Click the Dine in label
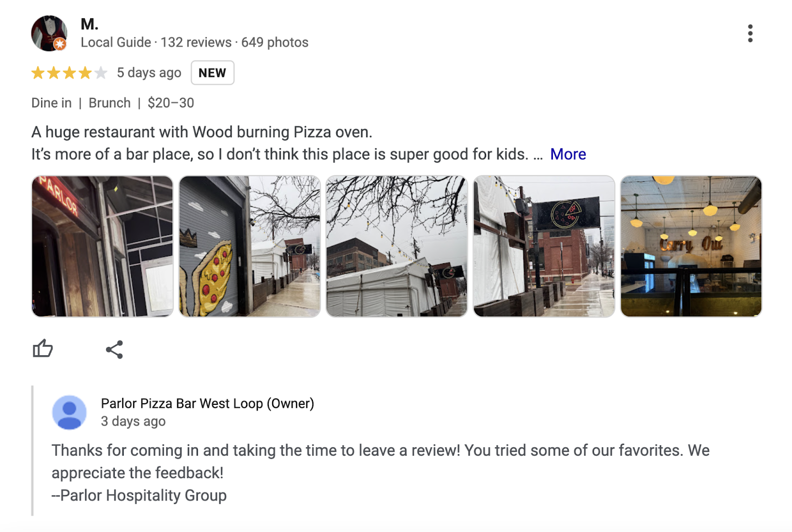 coord(51,103)
